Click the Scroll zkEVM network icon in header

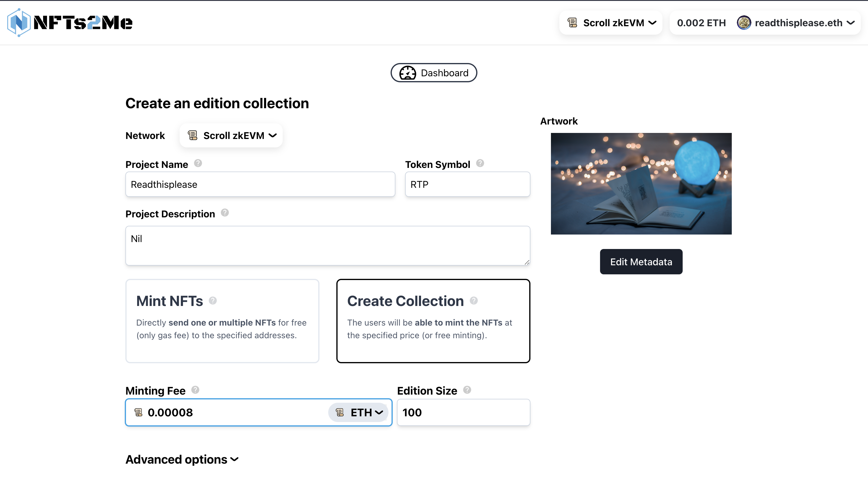(571, 22)
